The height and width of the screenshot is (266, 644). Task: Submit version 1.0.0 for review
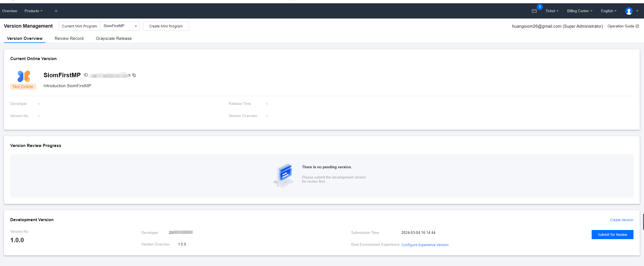(612, 234)
